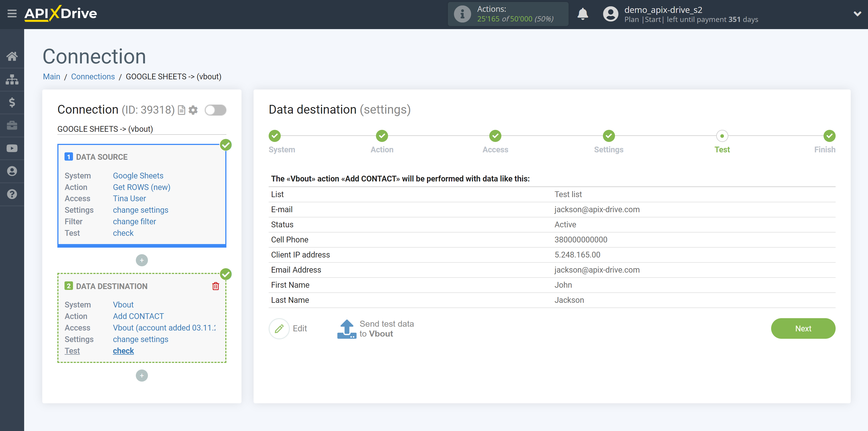This screenshot has width=868, height=431.
Task: Open the billing dollar icon in sidebar
Action: pyautogui.click(x=12, y=102)
